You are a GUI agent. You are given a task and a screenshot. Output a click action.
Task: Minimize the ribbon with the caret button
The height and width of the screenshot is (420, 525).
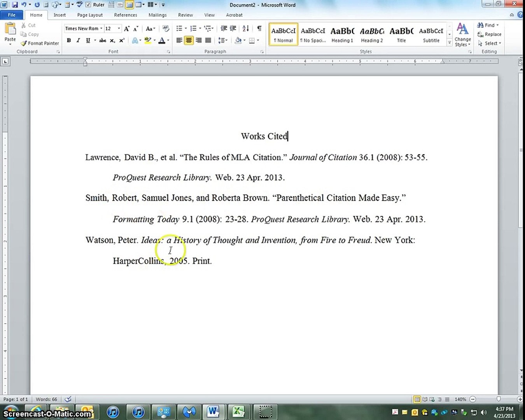point(512,15)
